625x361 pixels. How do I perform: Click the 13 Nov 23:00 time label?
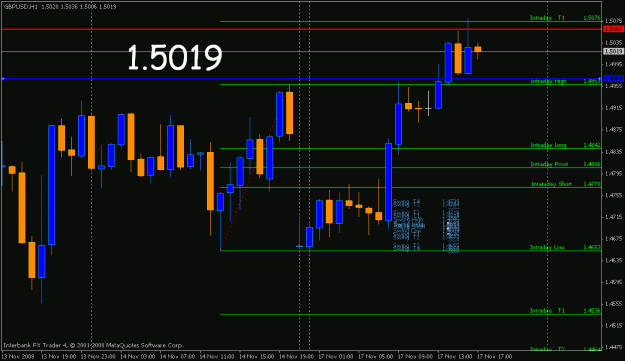pyautogui.click(x=98, y=356)
